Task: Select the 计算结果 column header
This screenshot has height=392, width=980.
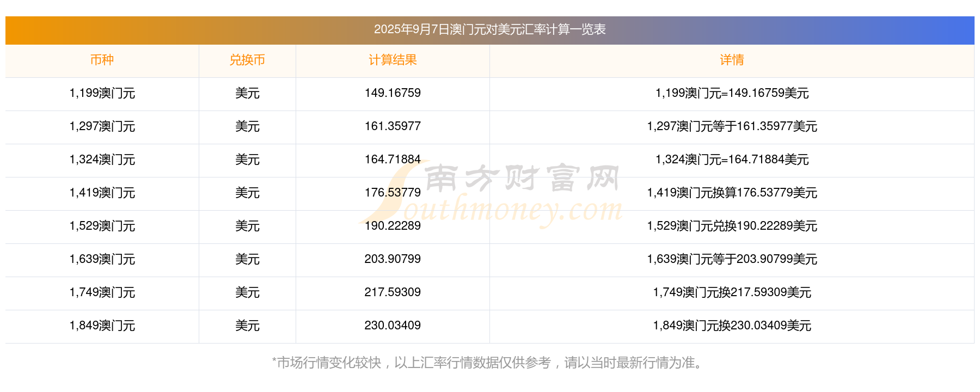Action: pyautogui.click(x=393, y=60)
